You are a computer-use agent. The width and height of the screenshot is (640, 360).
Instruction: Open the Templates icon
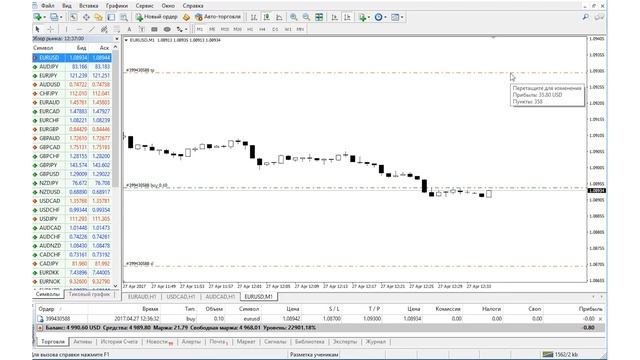point(395,17)
